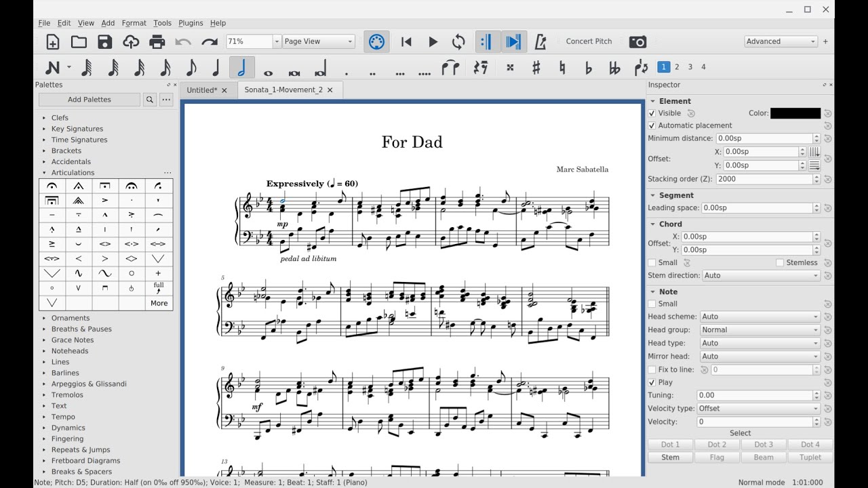Take image capture with camera icon
The height and width of the screenshot is (488, 868).
point(637,42)
